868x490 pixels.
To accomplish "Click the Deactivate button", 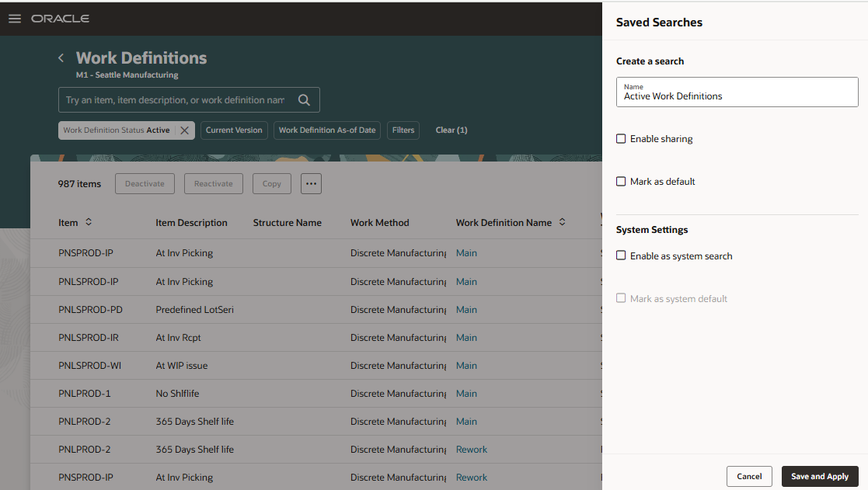I will point(145,183).
